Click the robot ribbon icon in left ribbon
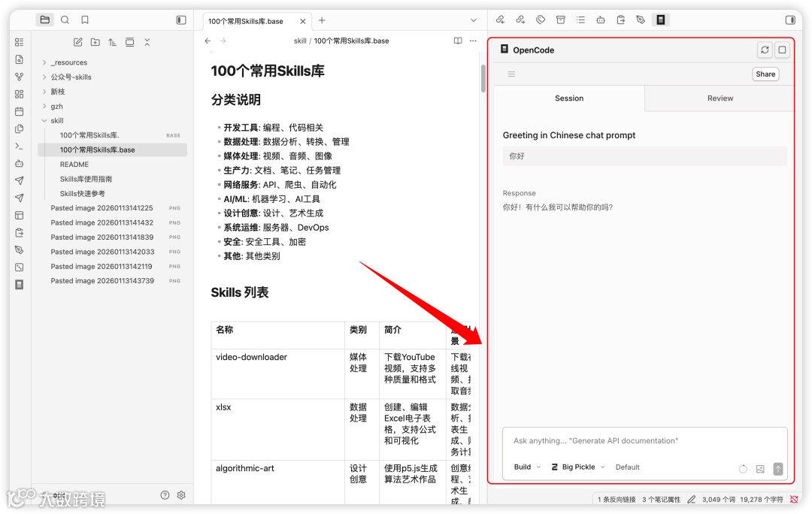812x514 pixels. coord(19,164)
